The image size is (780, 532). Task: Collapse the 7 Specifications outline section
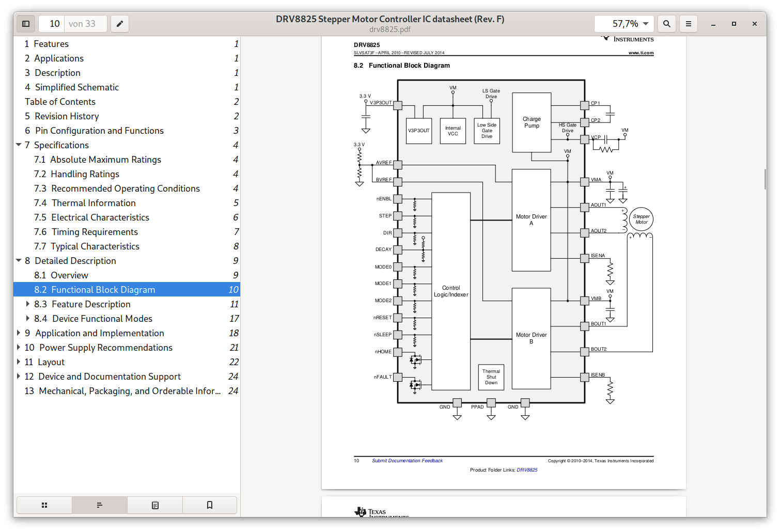pos(19,145)
